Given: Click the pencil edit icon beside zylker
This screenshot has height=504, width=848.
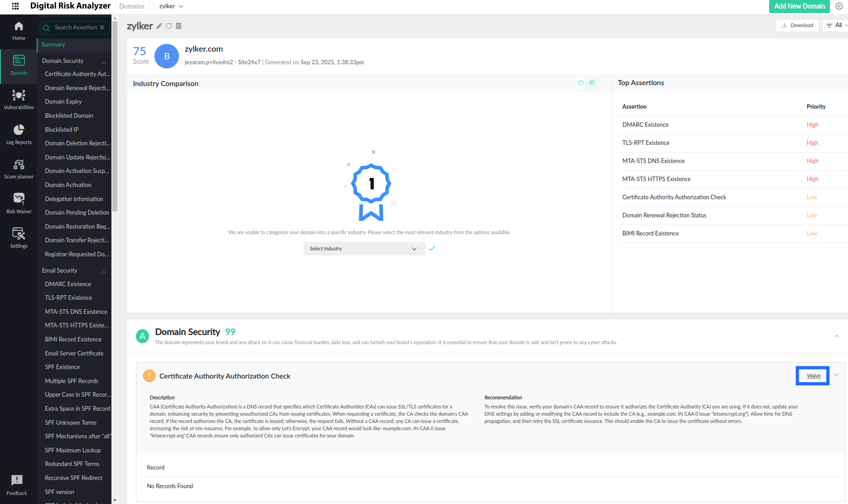Looking at the screenshot, I should 159,26.
